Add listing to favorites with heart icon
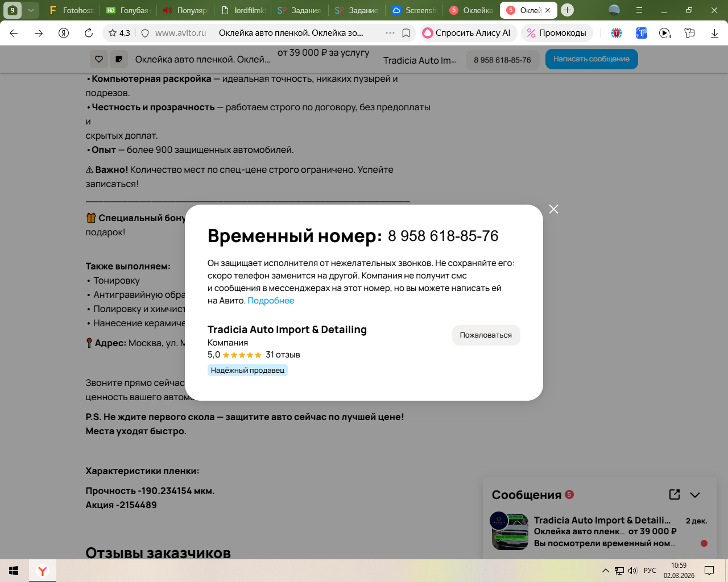This screenshot has width=728, height=582. tap(99, 59)
